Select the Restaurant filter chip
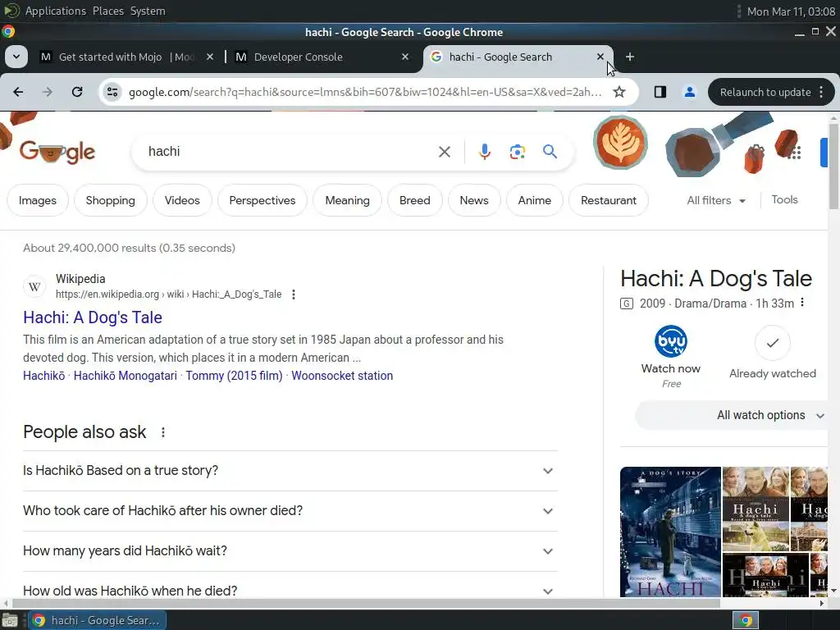The height and width of the screenshot is (630, 840). click(609, 200)
